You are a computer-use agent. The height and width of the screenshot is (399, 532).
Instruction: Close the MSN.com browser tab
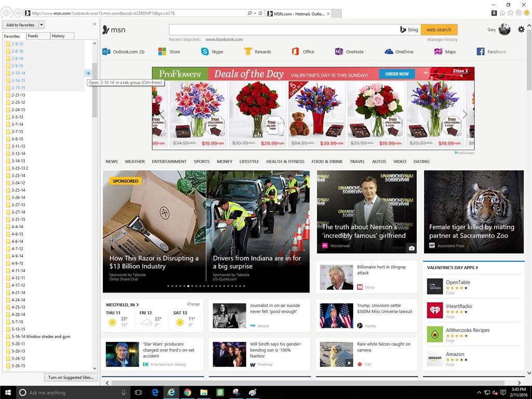click(x=328, y=14)
